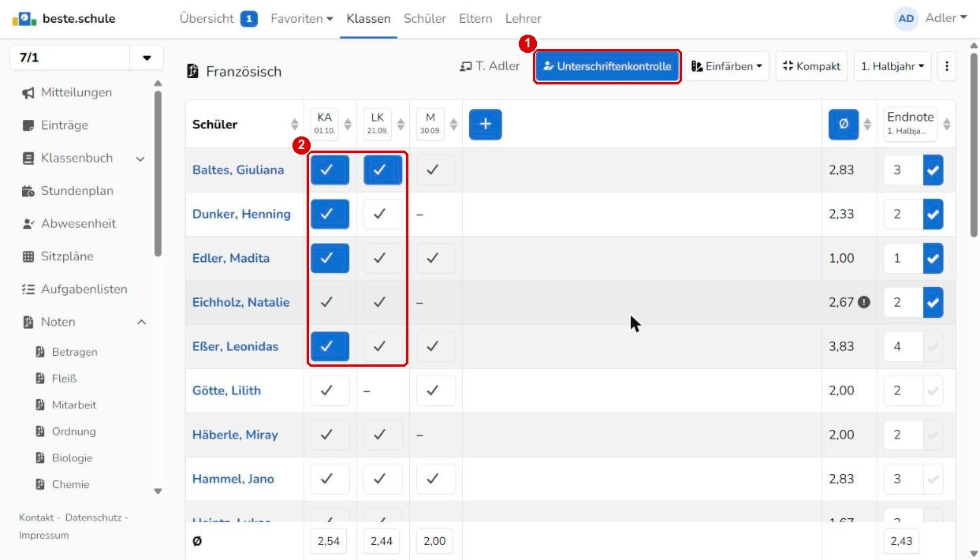Open the 1. Halbjahr dropdown
Screen dimensions: 980x560
(892, 66)
